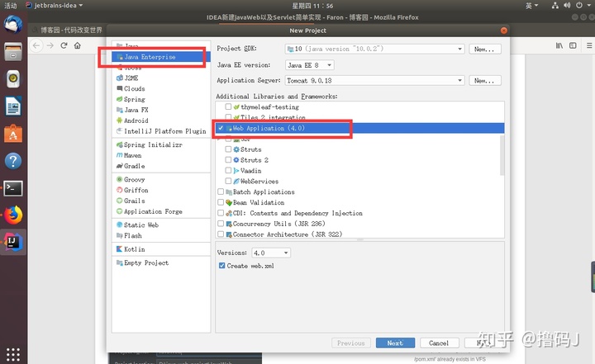Screen dimensions: 595x364
Task: Select Java Enterprise project type
Action: 161,56
